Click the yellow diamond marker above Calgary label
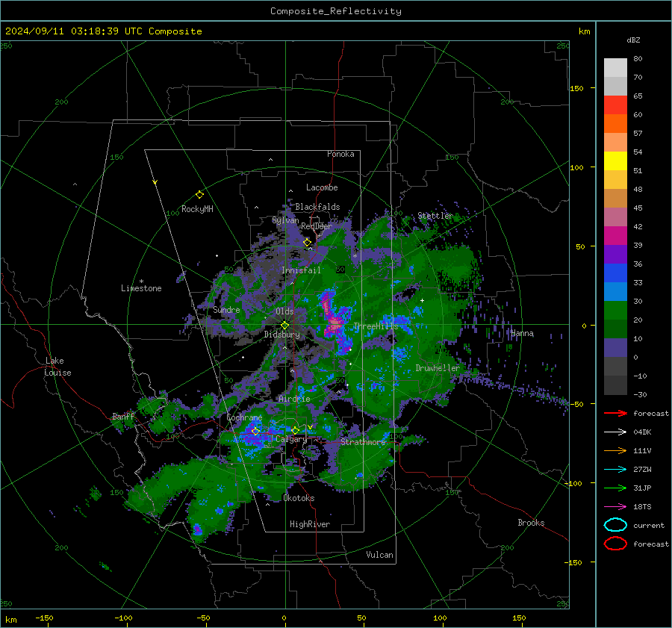The height and width of the screenshot is (628, 672). coord(295,430)
